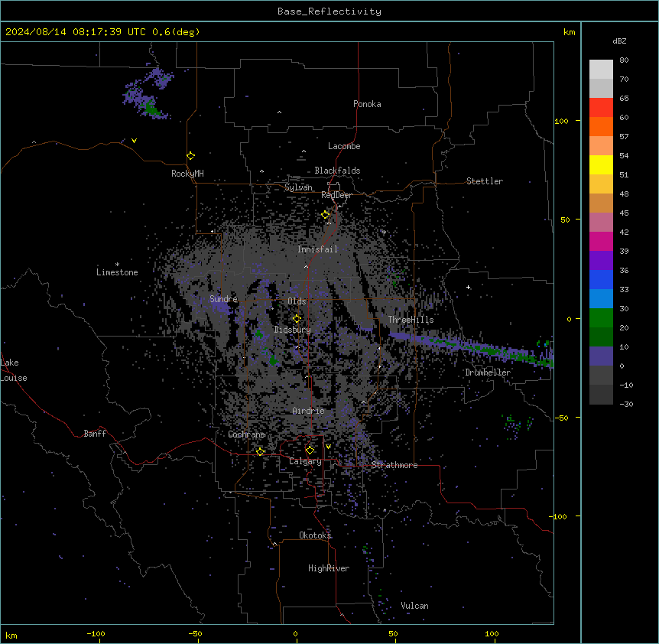
Task: Click the Sundre town label
Action: pyautogui.click(x=223, y=299)
